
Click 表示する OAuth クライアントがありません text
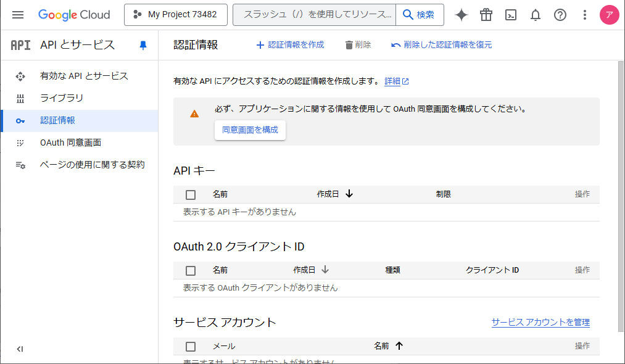tap(260, 288)
